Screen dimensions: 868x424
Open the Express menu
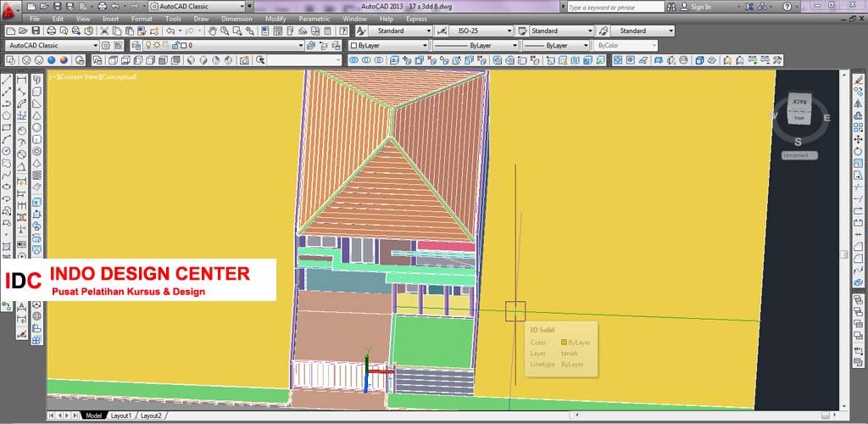coord(416,19)
